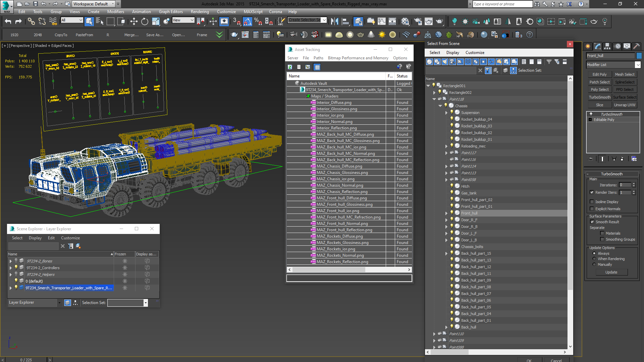This screenshot has height=362, width=644.
Task: Open the Modify command panel tab
Action: (598, 46)
